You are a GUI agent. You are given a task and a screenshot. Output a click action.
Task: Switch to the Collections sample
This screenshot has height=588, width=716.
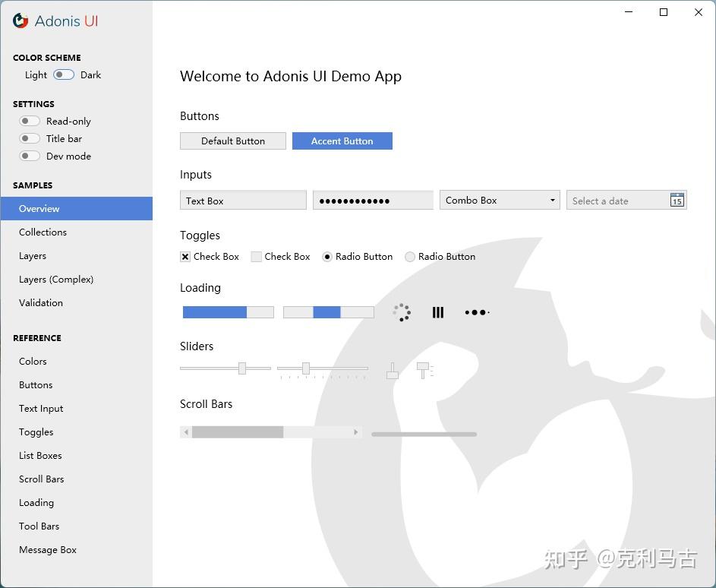coord(43,232)
